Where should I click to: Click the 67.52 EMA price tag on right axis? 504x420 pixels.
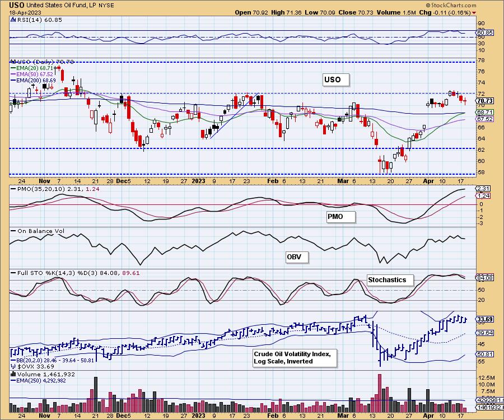point(486,119)
